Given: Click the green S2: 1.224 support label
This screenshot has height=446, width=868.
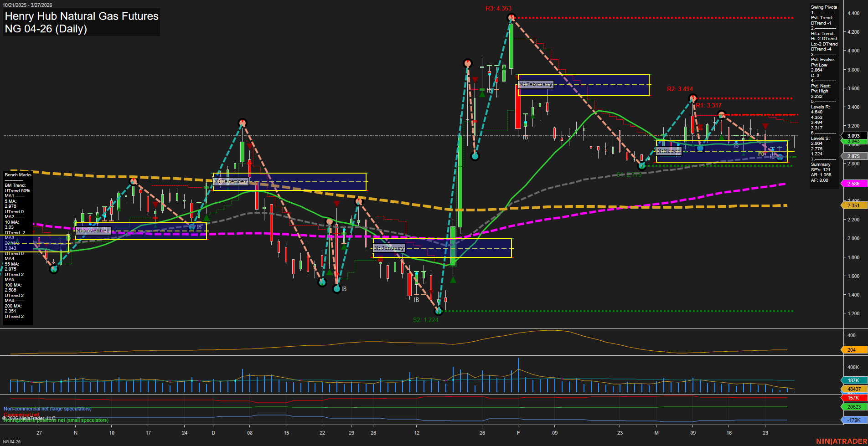Looking at the screenshot, I should pos(425,320).
